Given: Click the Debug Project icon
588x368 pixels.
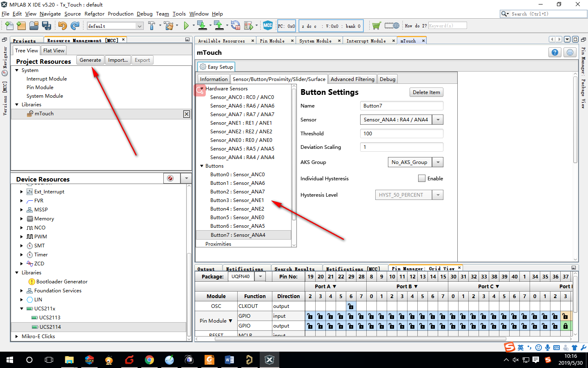Looking at the screenshot, I should 248,26.
